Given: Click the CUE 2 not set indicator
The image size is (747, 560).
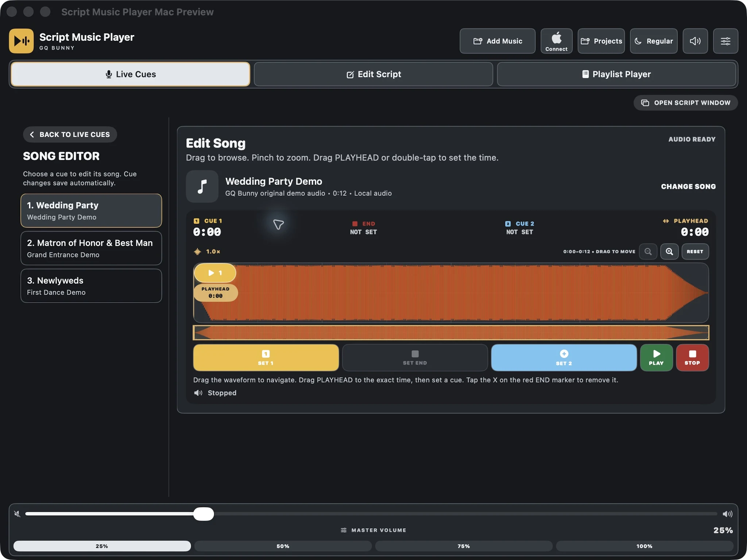Looking at the screenshot, I should point(520,228).
